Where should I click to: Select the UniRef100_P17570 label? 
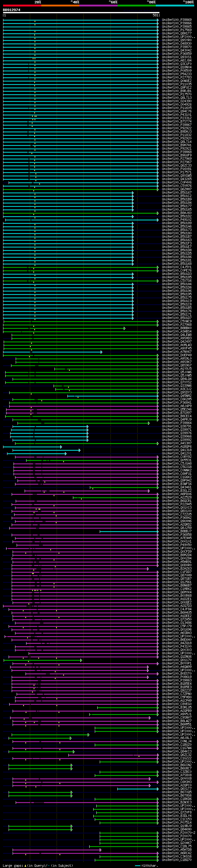[x=177, y=94]
